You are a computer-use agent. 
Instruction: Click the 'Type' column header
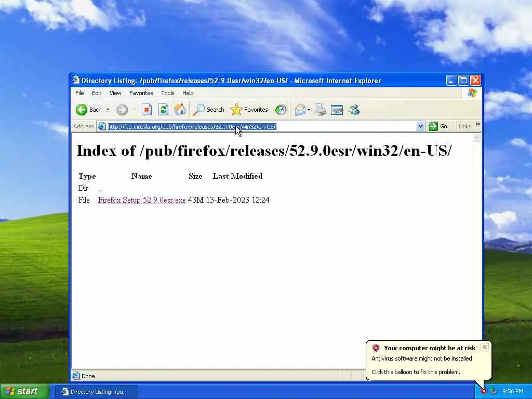click(87, 177)
